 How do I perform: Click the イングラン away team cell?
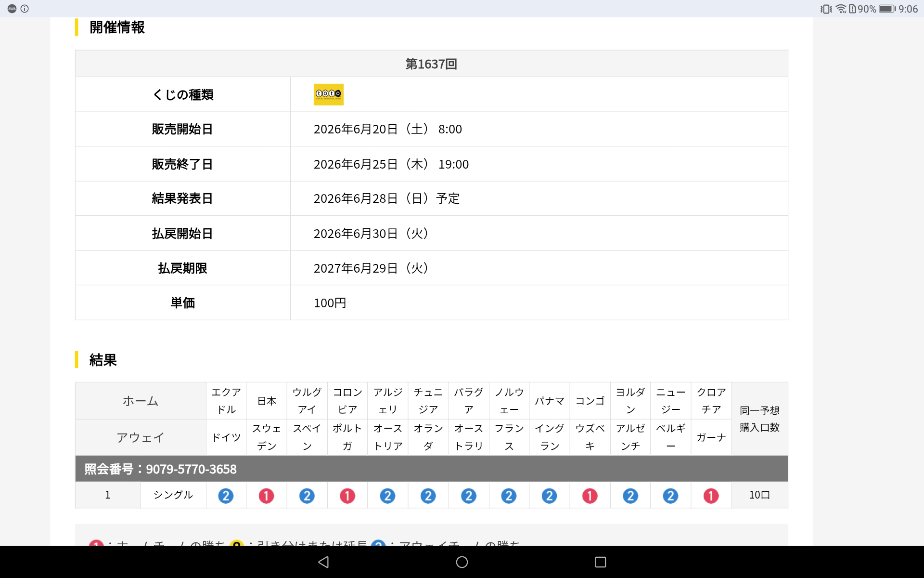point(550,437)
